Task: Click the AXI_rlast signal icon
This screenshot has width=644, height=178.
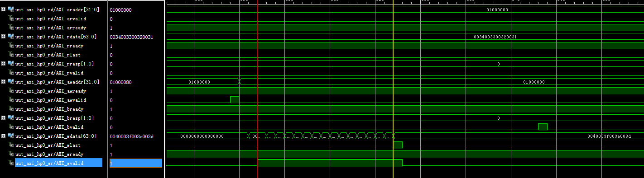Action: coord(11,55)
